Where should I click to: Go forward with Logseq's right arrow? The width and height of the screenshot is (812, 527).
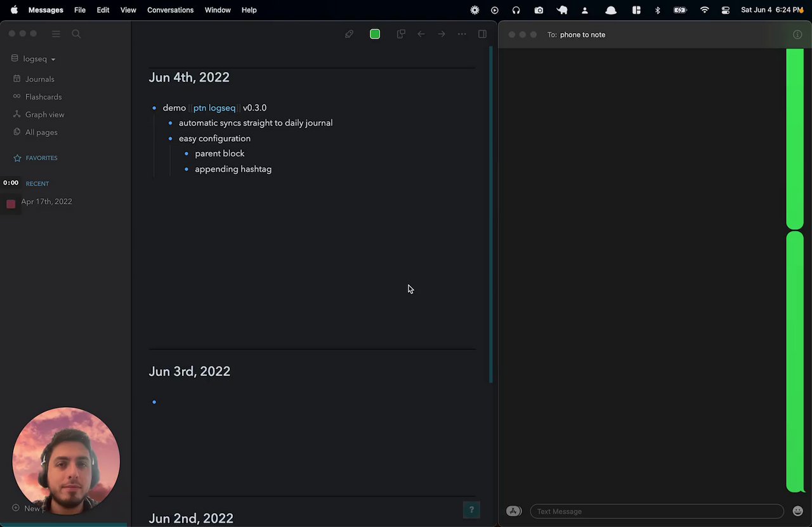tap(442, 34)
